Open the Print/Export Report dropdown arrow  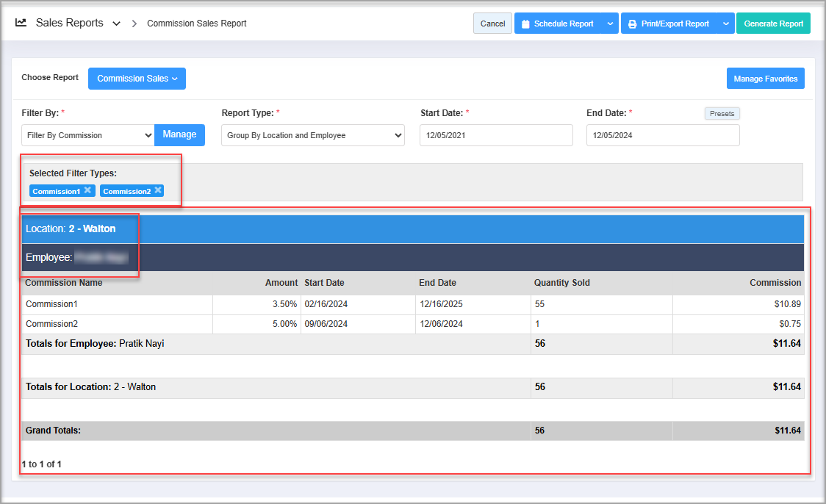pyautogui.click(x=726, y=24)
